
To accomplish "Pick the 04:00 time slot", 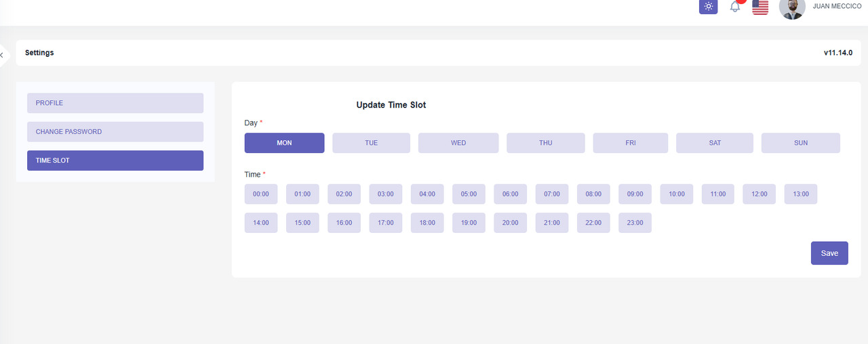I will click(x=427, y=194).
